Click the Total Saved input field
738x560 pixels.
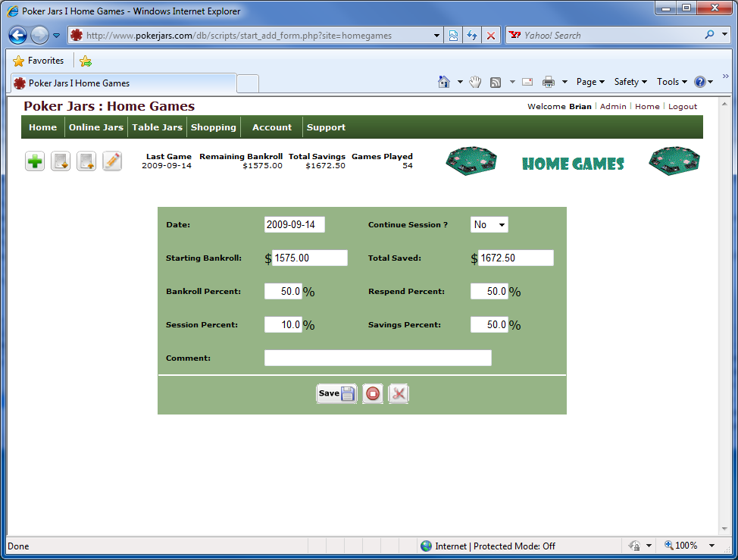[x=516, y=258]
